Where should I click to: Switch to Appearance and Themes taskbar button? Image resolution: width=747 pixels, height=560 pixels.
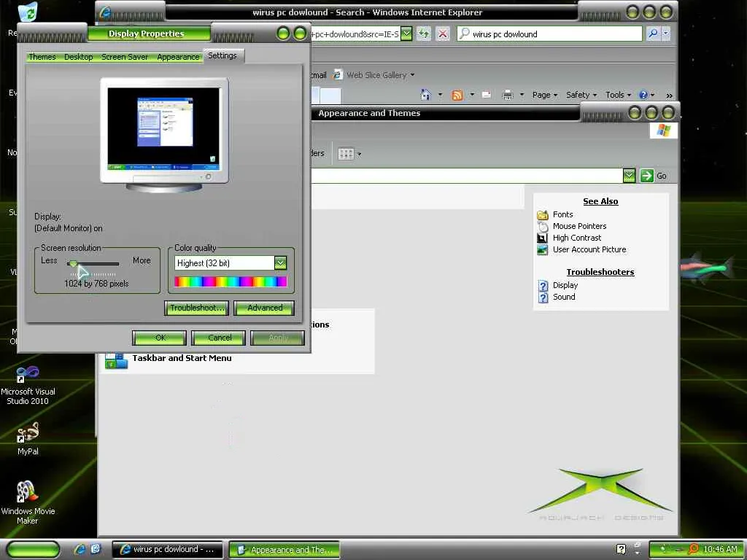point(285,550)
